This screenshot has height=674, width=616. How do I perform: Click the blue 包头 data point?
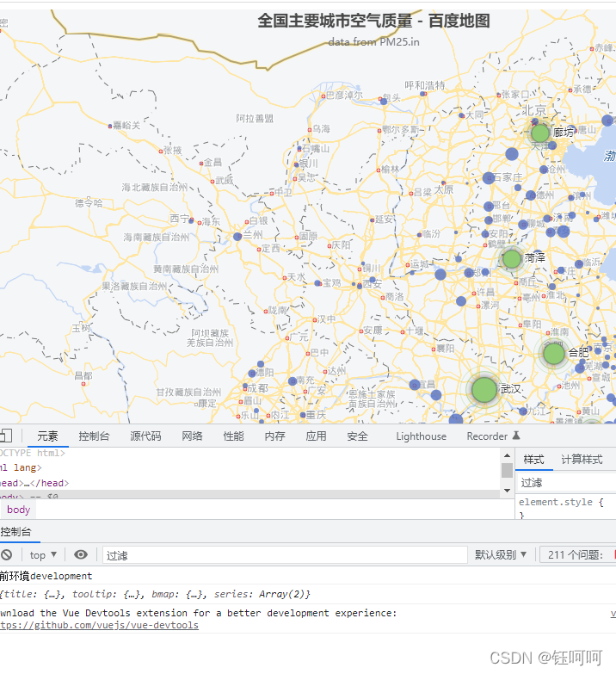[384, 102]
